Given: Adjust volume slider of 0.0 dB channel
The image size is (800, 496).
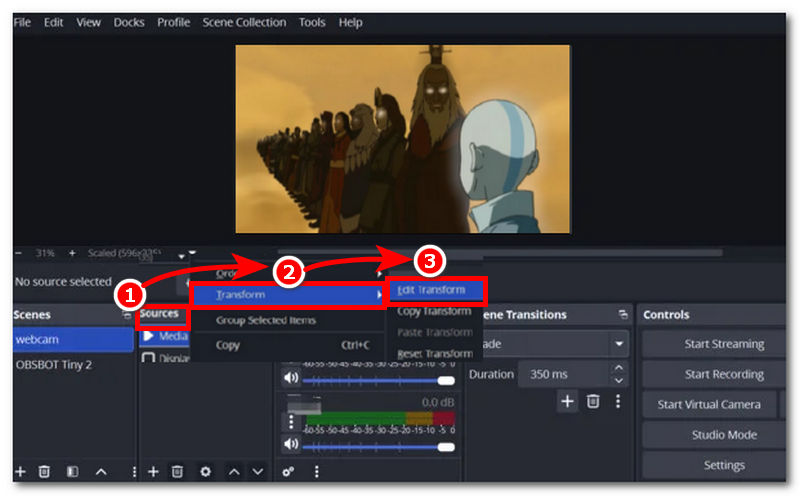Looking at the screenshot, I should point(379,447).
